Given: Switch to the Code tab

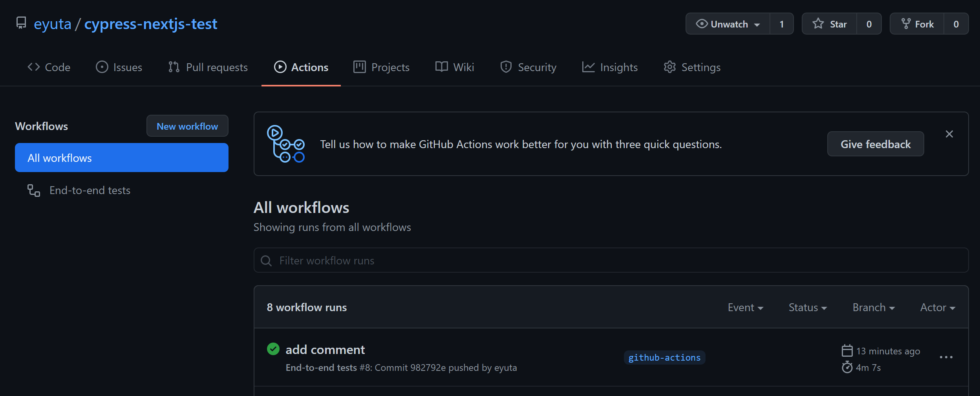Looking at the screenshot, I should pyautogui.click(x=49, y=67).
